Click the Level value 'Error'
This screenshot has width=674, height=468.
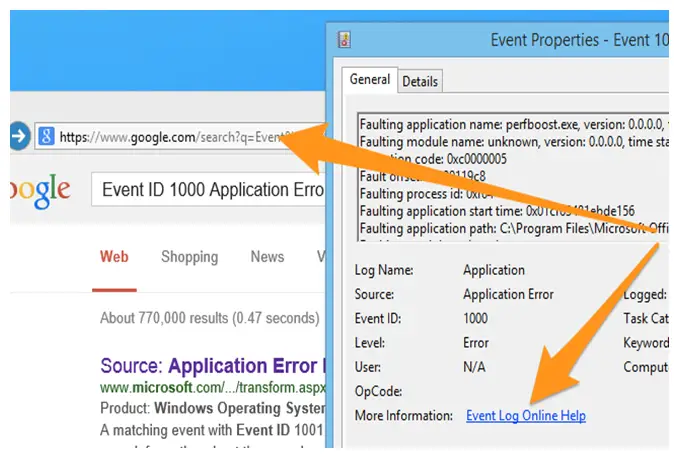click(x=476, y=343)
